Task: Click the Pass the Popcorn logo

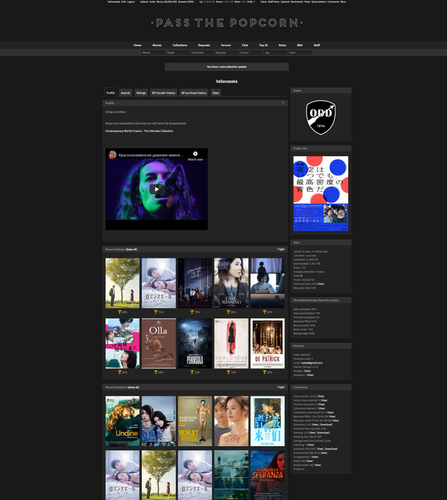Action: point(227,23)
